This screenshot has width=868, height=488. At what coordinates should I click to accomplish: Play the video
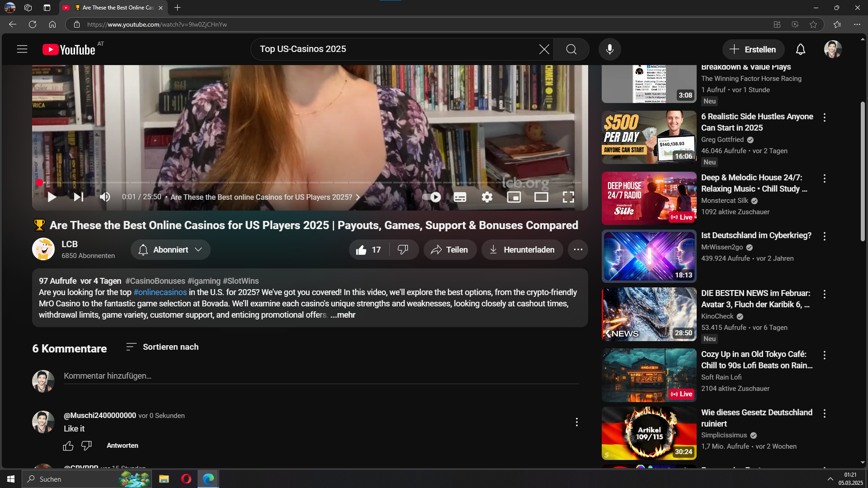point(52,197)
